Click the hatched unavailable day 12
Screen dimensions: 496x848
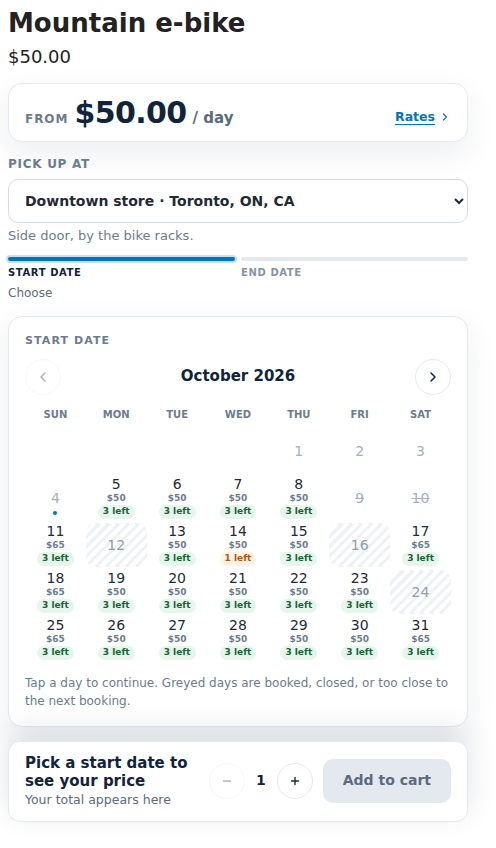(x=116, y=545)
